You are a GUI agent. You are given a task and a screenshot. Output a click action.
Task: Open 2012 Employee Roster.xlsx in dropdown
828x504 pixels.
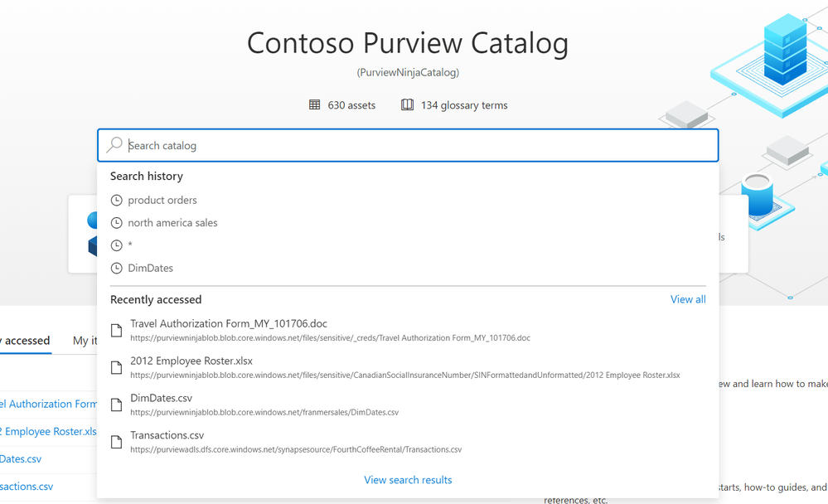[191, 361]
